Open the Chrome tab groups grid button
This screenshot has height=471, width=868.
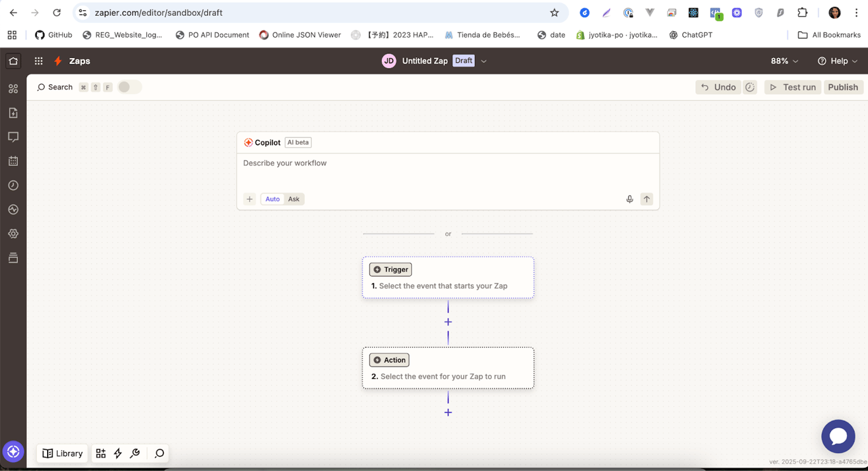tap(12, 35)
